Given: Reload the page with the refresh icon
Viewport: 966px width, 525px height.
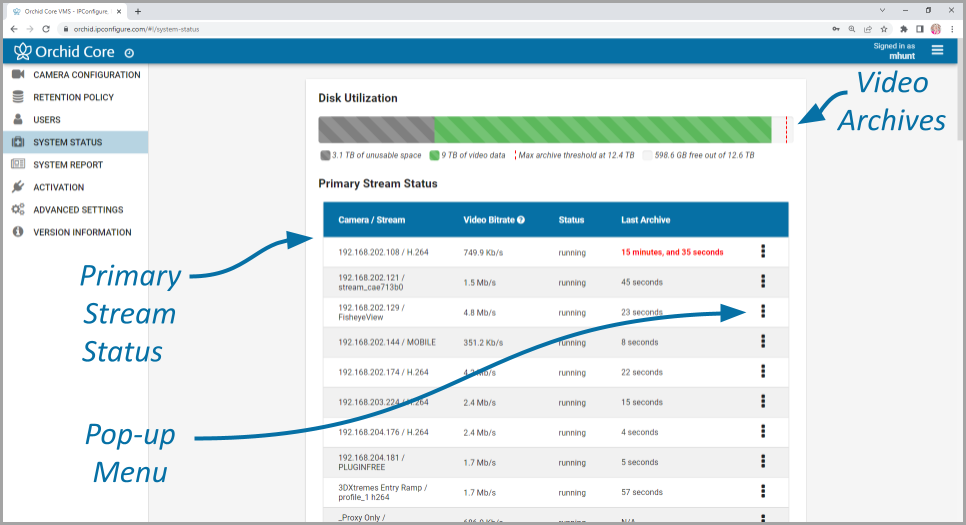Looking at the screenshot, I should (x=46, y=29).
